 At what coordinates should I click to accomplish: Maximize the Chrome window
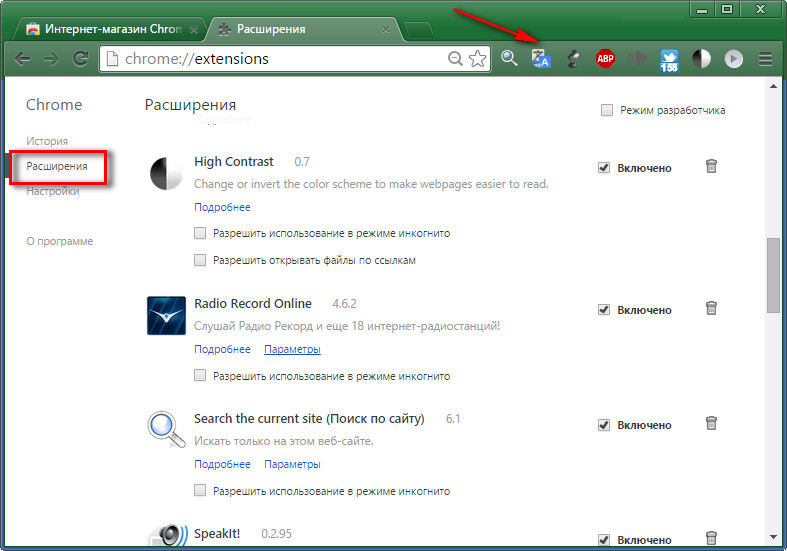727,10
